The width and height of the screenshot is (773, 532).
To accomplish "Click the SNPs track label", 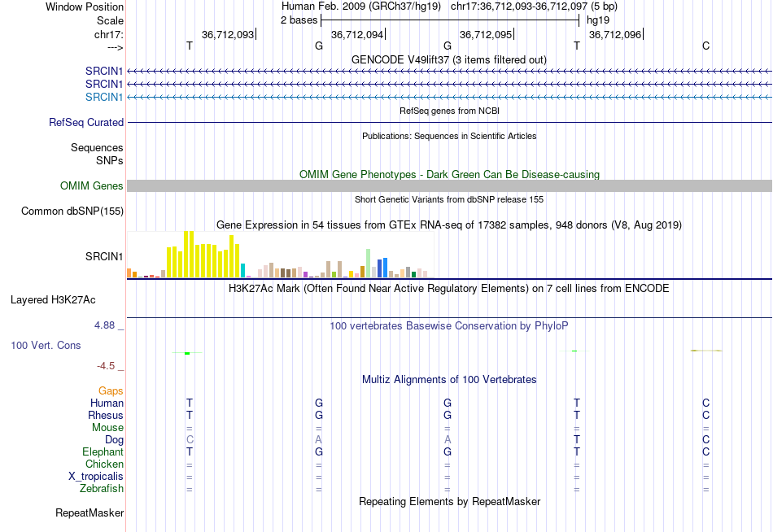I will coord(110,161).
